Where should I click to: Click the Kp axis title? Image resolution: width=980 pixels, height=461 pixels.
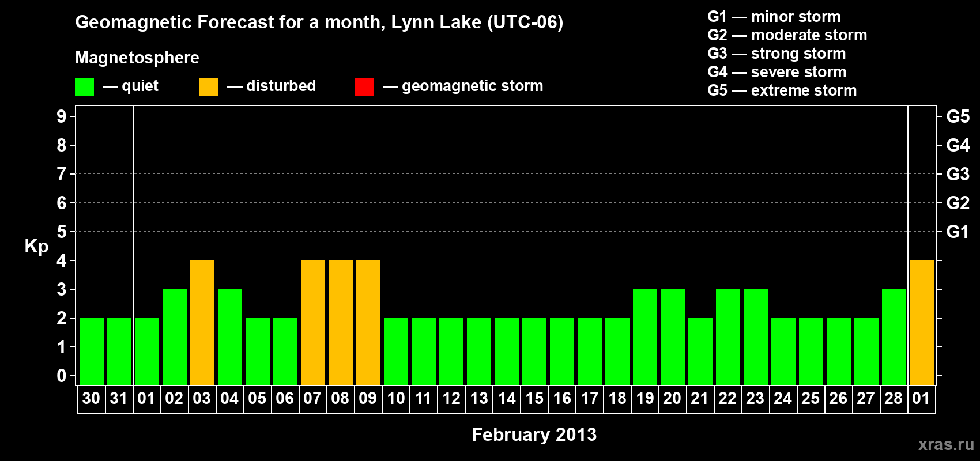point(36,247)
